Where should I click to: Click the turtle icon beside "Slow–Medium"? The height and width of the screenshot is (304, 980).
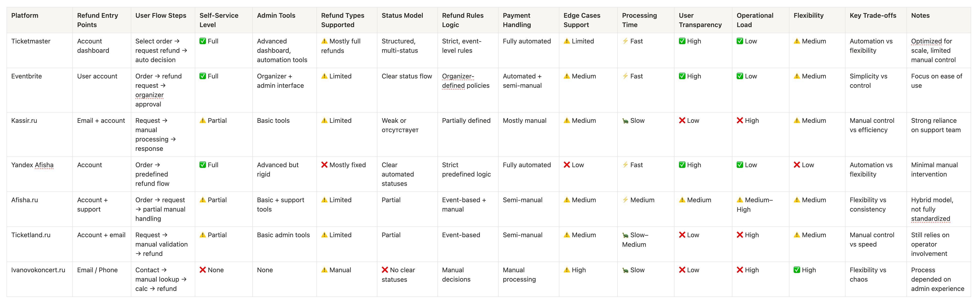click(x=625, y=235)
